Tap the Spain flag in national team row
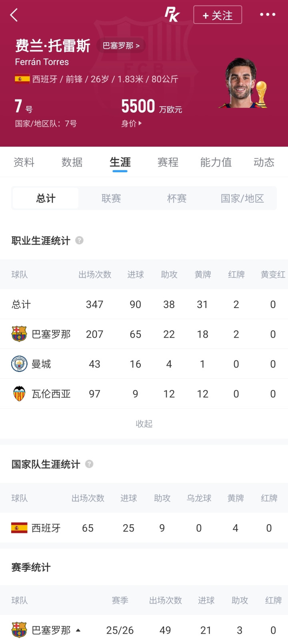The width and height of the screenshot is (288, 644). 19,528
